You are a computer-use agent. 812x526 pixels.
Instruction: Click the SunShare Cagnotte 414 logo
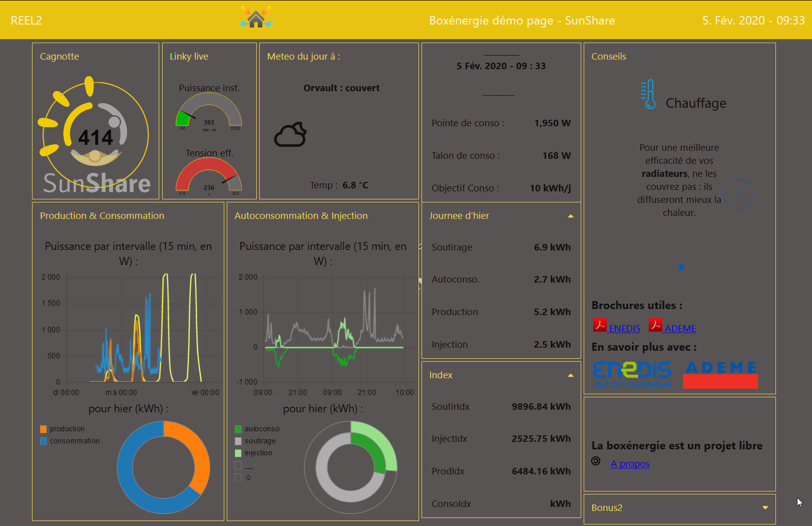(x=95, y=135)
